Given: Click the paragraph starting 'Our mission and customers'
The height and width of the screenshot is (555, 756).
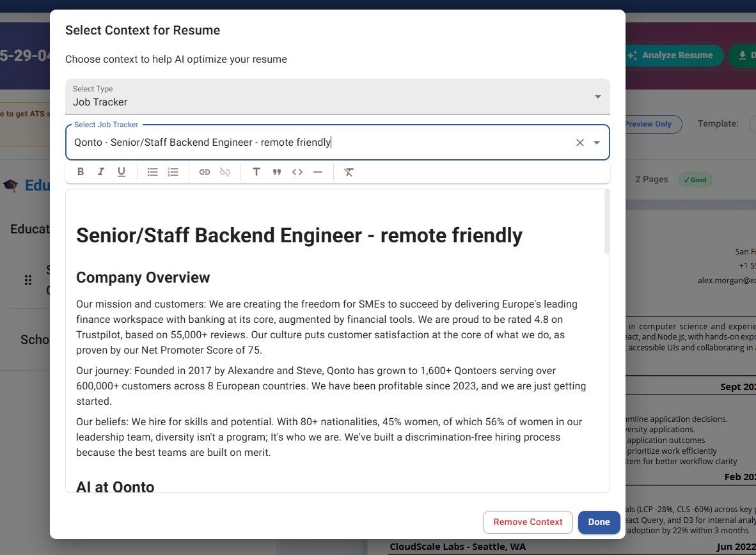Looking at the screenshot, I should 326,327.
